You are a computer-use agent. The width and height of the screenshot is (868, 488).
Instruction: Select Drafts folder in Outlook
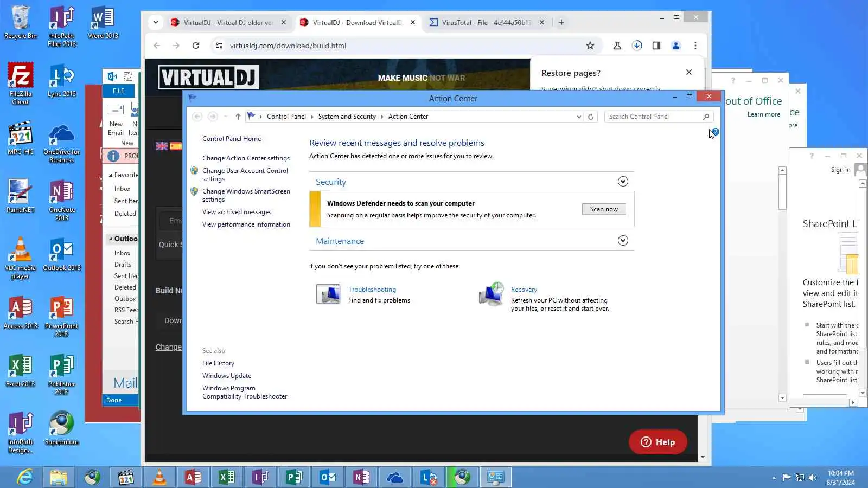coord(123,265)
